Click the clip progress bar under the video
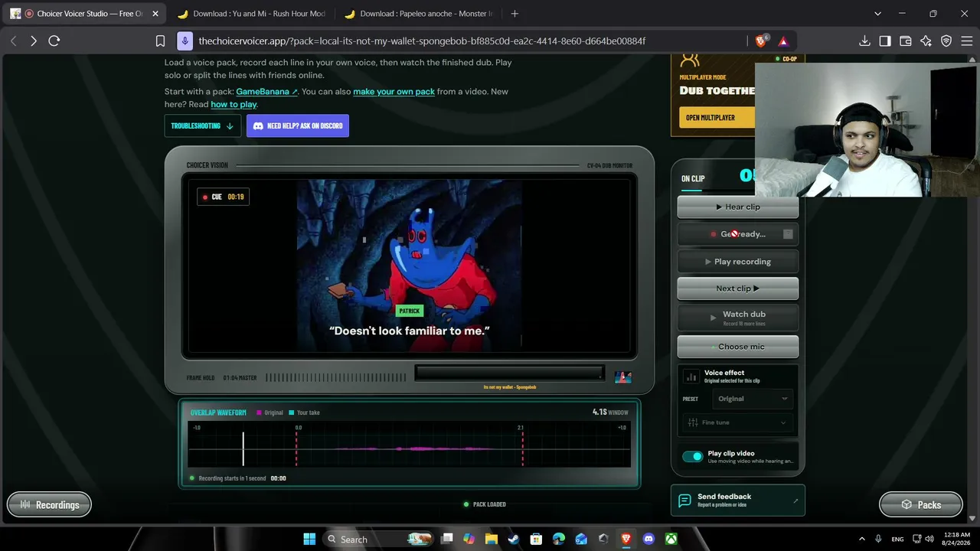The image size is (980, 551). point(509,373)
